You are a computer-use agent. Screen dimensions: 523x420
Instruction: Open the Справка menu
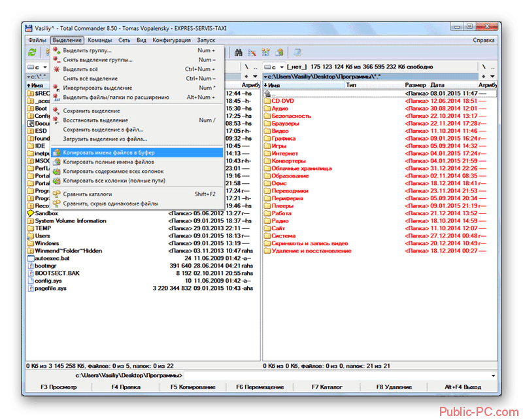[x=483, y=40]
